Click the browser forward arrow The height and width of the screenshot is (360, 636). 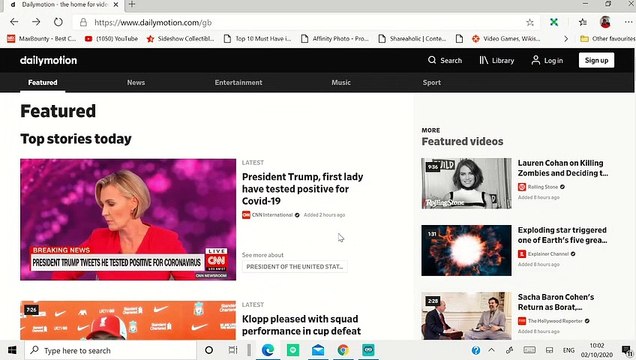click(x=36, y=22)
